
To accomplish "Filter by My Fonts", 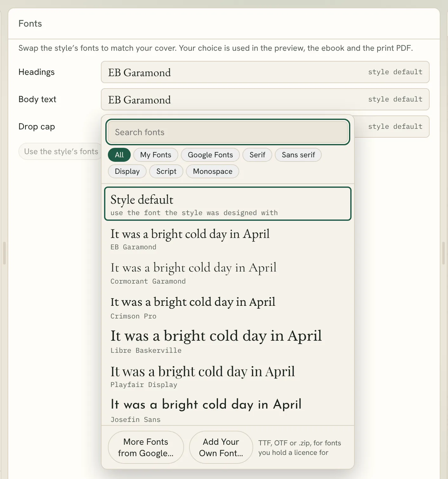I will click(155, 155).
